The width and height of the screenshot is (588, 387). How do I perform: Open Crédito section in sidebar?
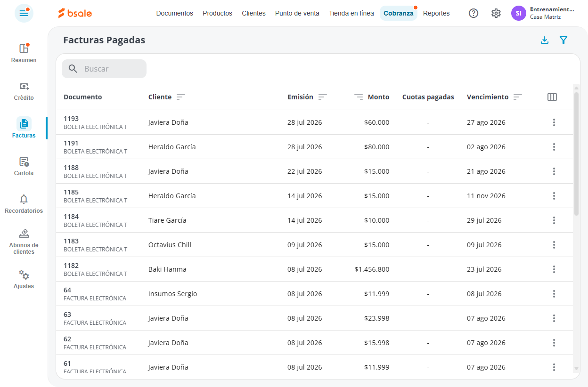click(24, 91)
